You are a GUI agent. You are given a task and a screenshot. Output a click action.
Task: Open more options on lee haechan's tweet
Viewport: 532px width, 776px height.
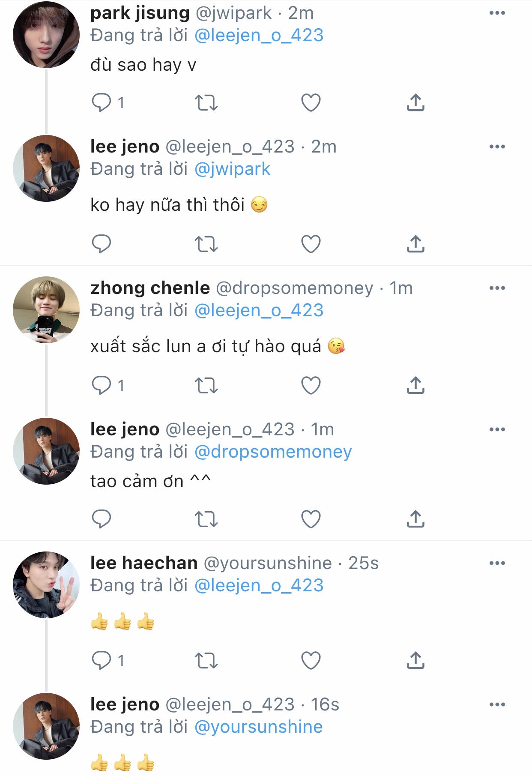(x=497, y=563)
